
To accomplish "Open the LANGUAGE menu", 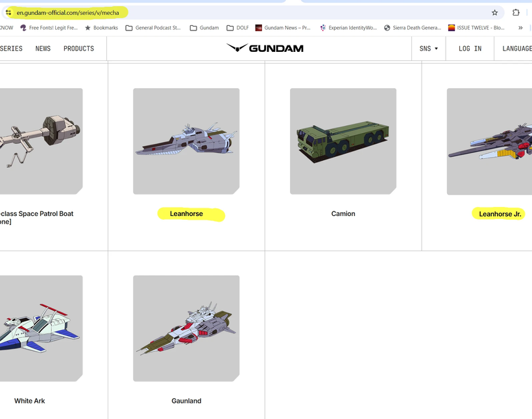I will 516,49.
